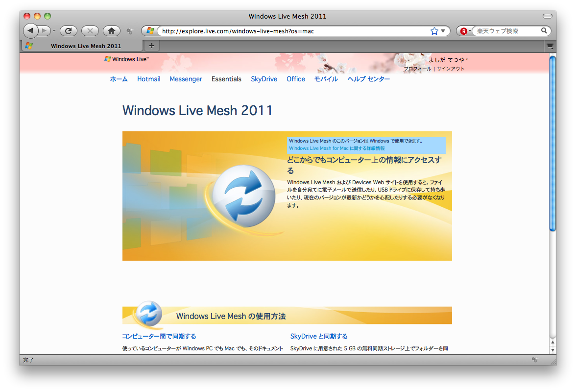Open the browser home page
The width and height of the screenshot is (576, 392).
point(112,31)
